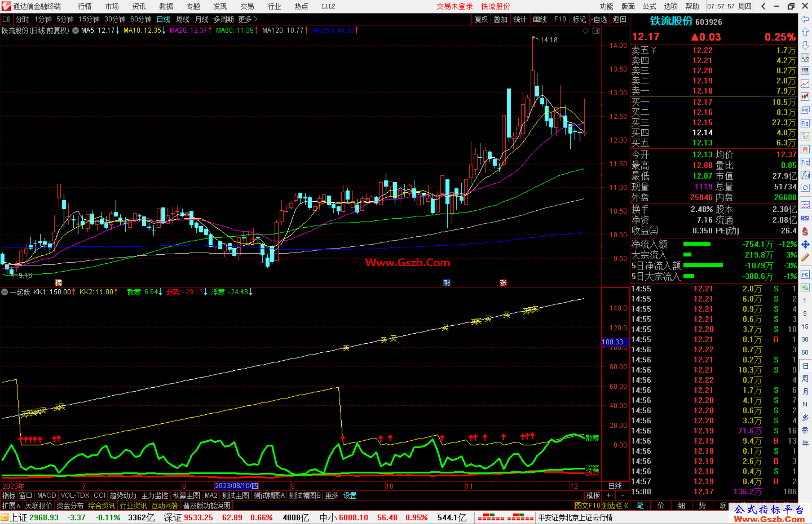Screen dimensions: 812x524
Task: Expand the 扩展 panel at bottom left
Action: click(11, 506)
